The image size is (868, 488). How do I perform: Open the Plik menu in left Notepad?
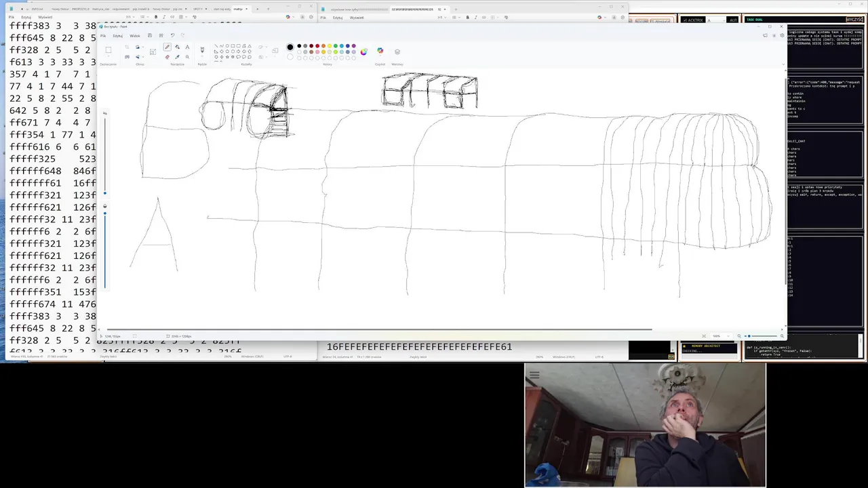[11, 17]
